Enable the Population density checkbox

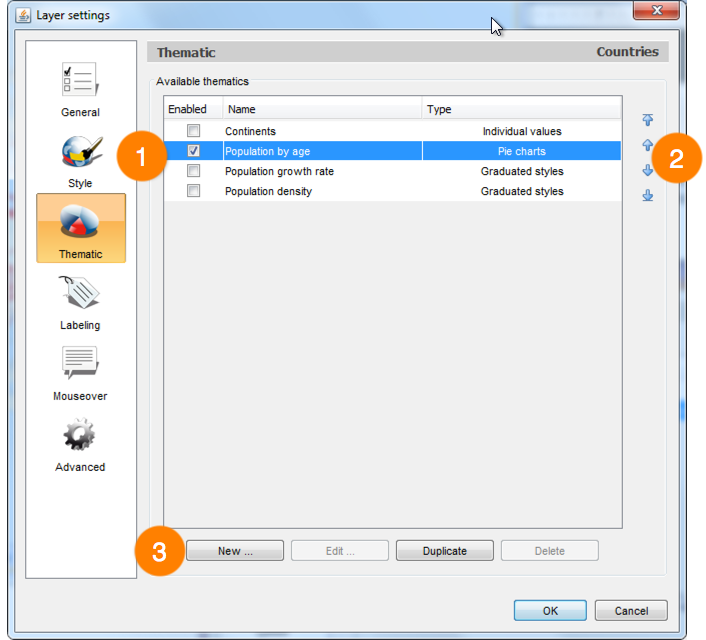(194, 191)
